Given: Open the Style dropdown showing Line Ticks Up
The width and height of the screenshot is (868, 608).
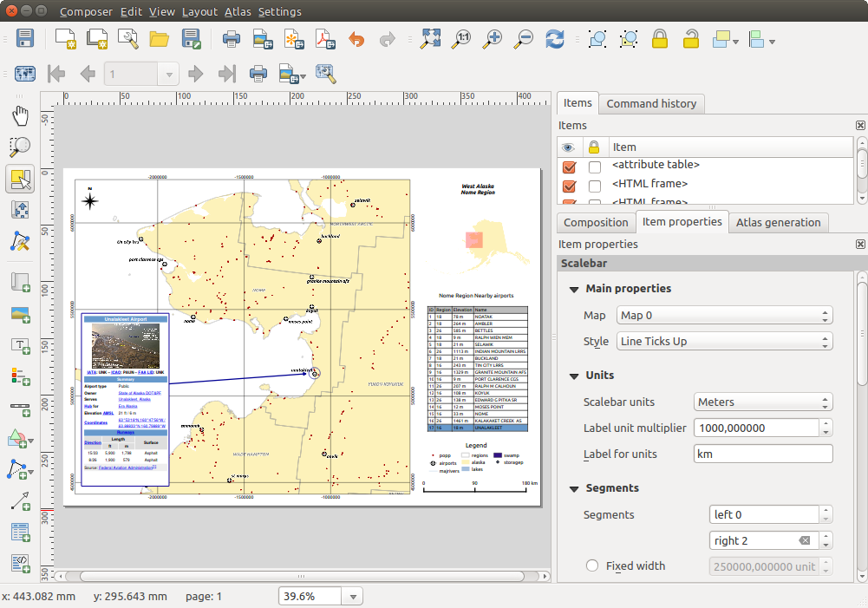Looking at the screenshot, I should (x=724, y=341).
